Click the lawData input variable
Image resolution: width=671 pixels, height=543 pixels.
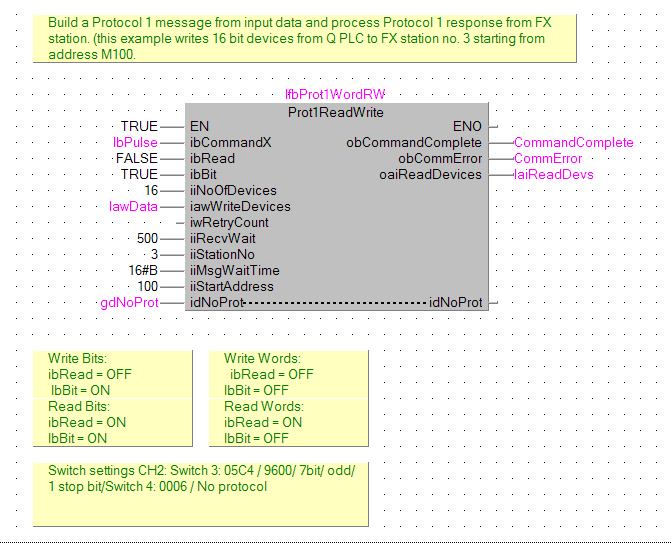tap(133, 206)
